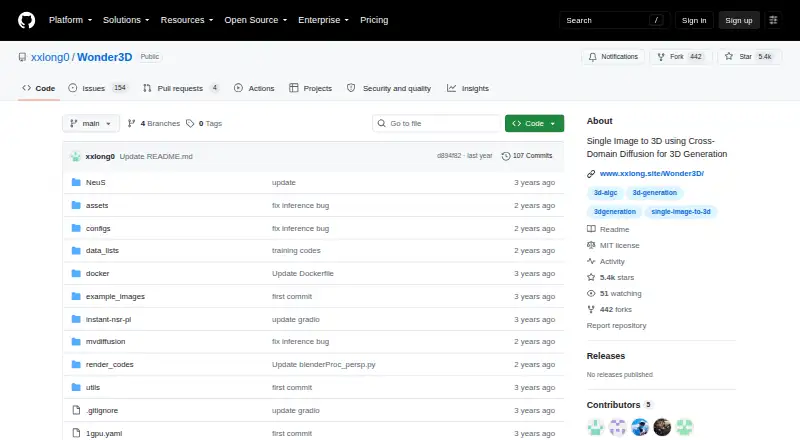Open the instant-nsr-pl folder icon
Viewport: 800px width, 440px height.
(x=76, y=320)
